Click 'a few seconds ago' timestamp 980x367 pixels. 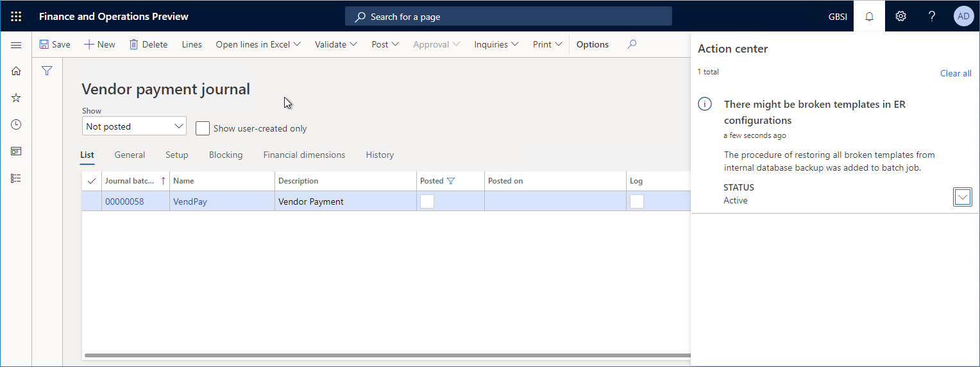click(x=755, y=135)
